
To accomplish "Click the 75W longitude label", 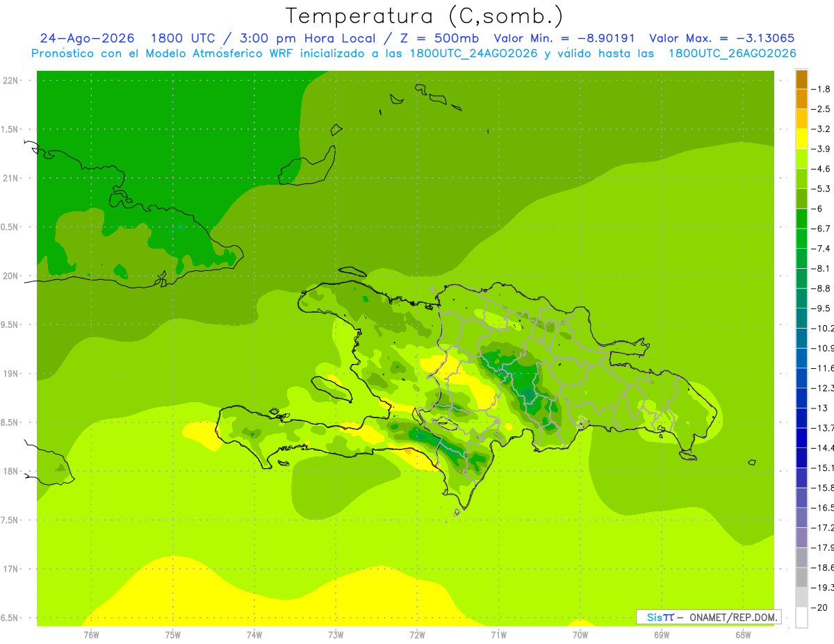I will tap(172, 634).
